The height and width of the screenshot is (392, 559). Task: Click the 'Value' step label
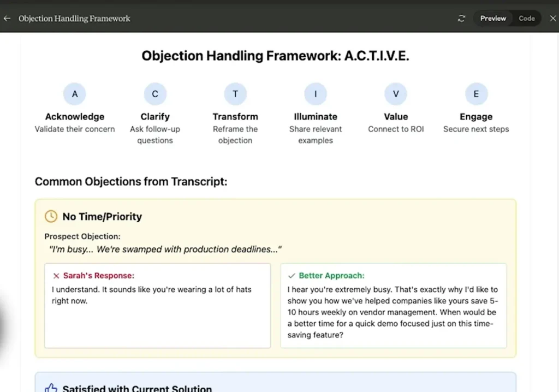point(396,117)
